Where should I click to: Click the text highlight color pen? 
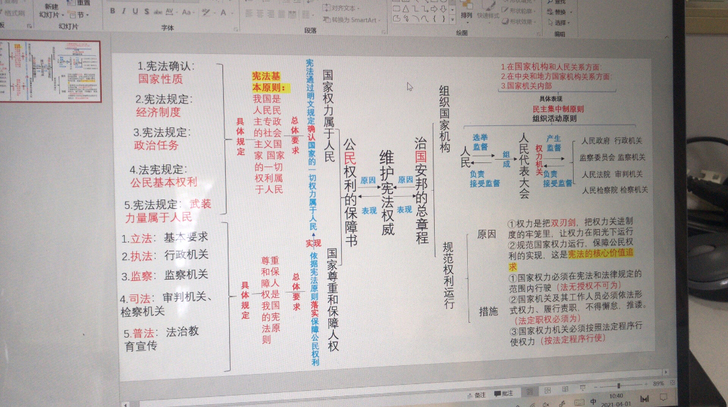[x=206, y=13]
